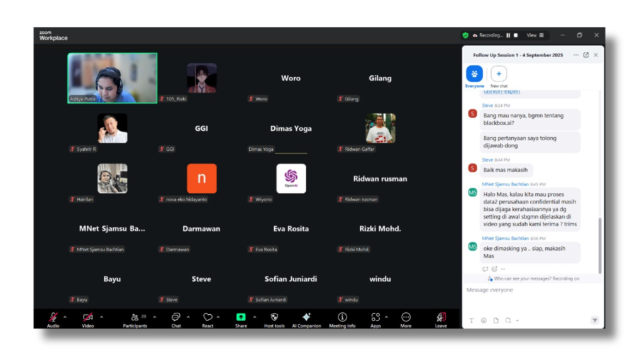
Task: Open Meeting Info from the toolbar
Action: 342,317
